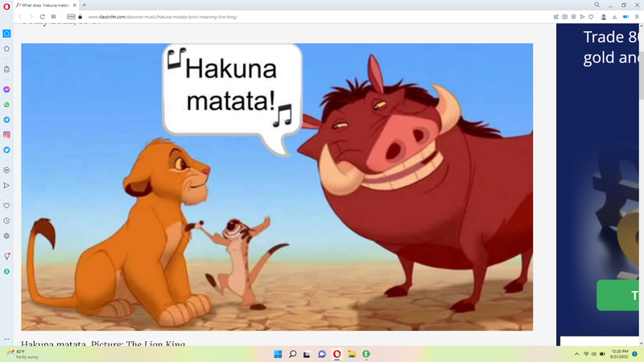Image resolution: width=644 pixels, height=362 pixels.
Task: Send page to My Flow toolbar icon
Action: point(582,17)
